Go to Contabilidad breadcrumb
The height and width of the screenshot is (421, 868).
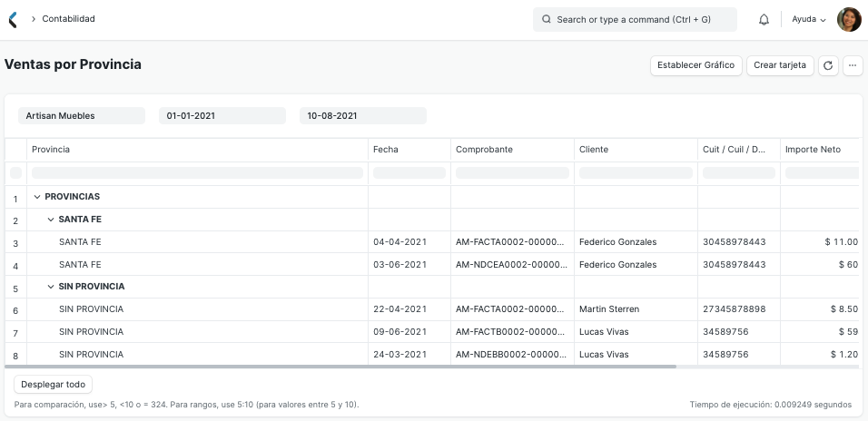(69, 19)
